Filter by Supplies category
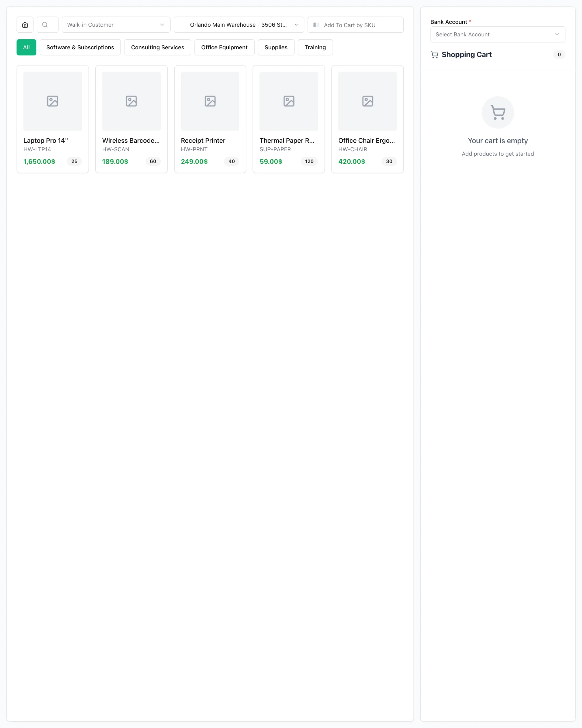The height and width of the screenshot is (728, 582). 276,47
